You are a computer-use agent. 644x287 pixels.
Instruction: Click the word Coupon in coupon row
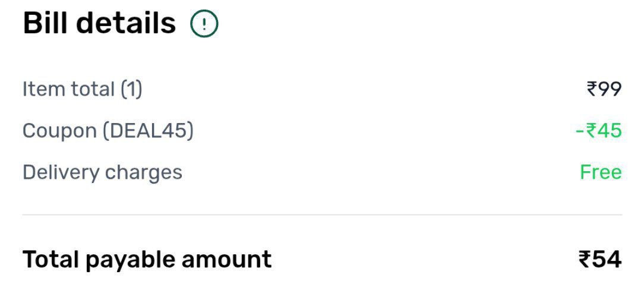click(x=59, y=131)
